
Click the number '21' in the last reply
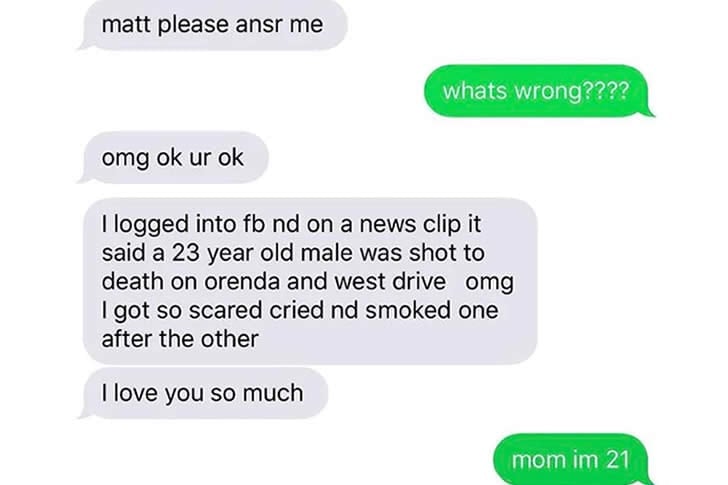(x=618, y=460)
